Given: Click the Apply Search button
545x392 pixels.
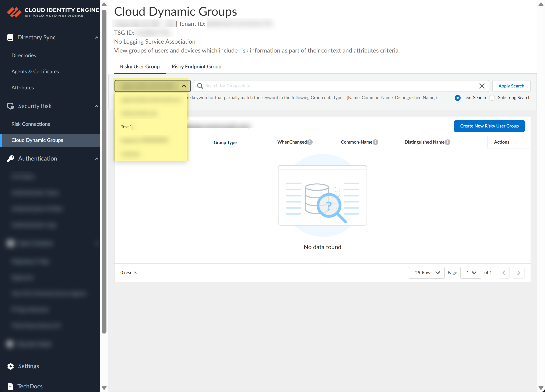Looking at the screenshot, I should [511, 86].
